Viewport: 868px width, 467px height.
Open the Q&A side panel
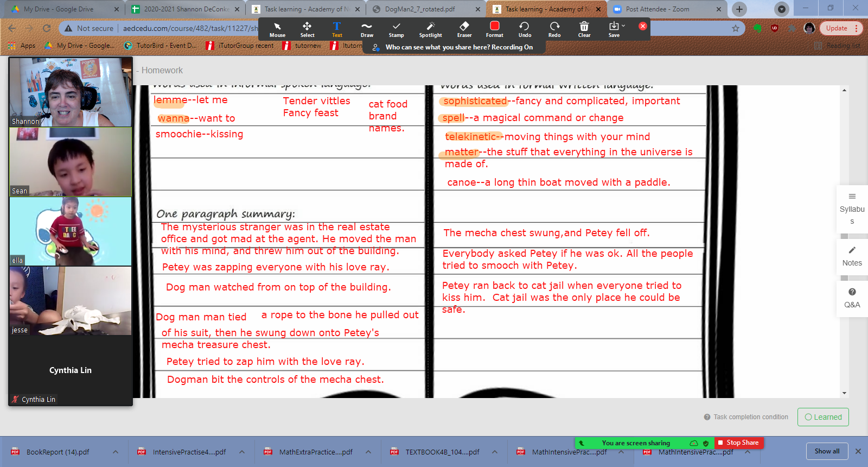(x=852, y=298)
